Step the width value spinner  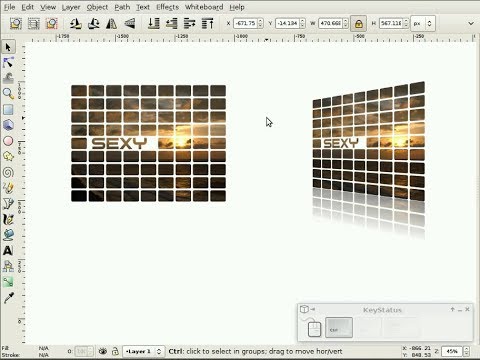point(346,23)
